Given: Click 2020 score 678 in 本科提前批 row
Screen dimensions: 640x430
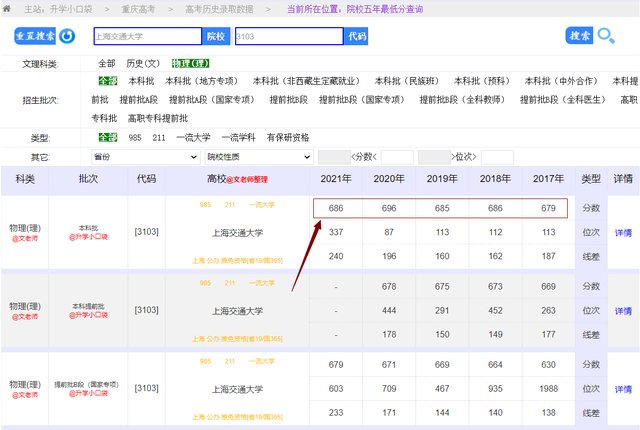Looking at the screenshot, I should click(389, 287).
